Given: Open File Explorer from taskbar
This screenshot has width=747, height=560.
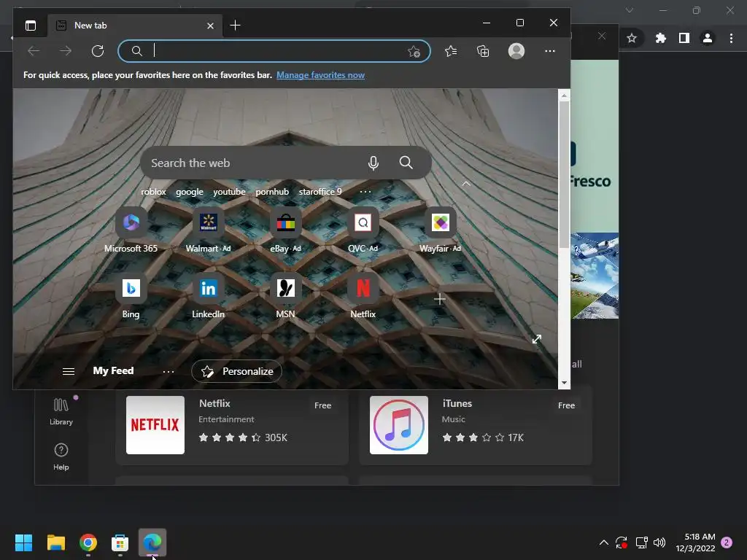Looking at the screenshot, I should (55, 542).
